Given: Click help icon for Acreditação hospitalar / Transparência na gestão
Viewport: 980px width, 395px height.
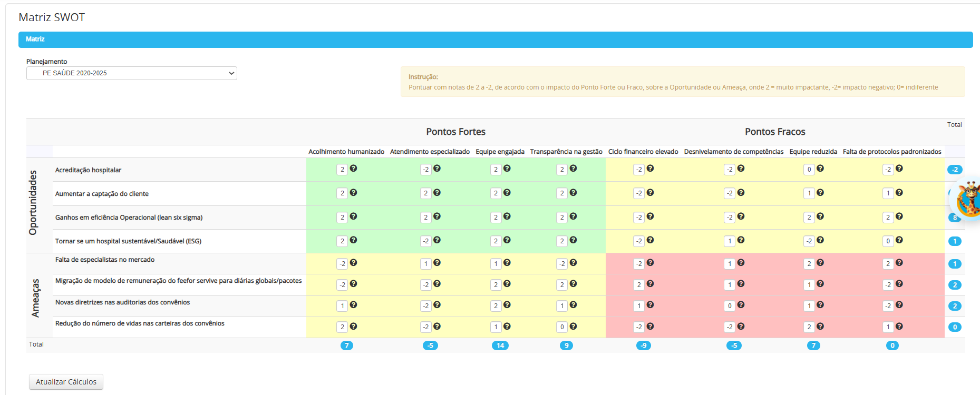Looking at the screenshot, I should click(573, 169).
